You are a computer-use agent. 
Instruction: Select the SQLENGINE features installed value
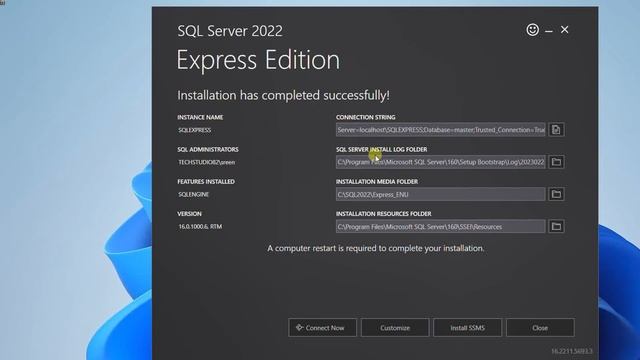(x=193, y=195)
